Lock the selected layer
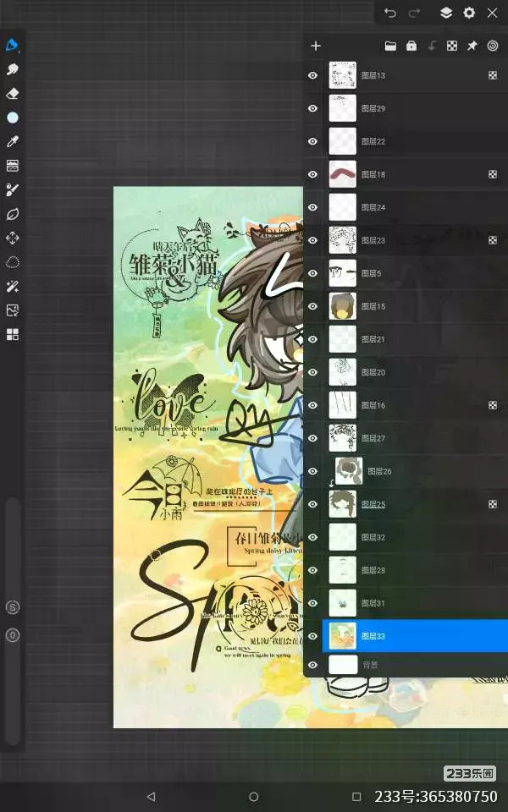508x812 pixels. coord(411,46)
